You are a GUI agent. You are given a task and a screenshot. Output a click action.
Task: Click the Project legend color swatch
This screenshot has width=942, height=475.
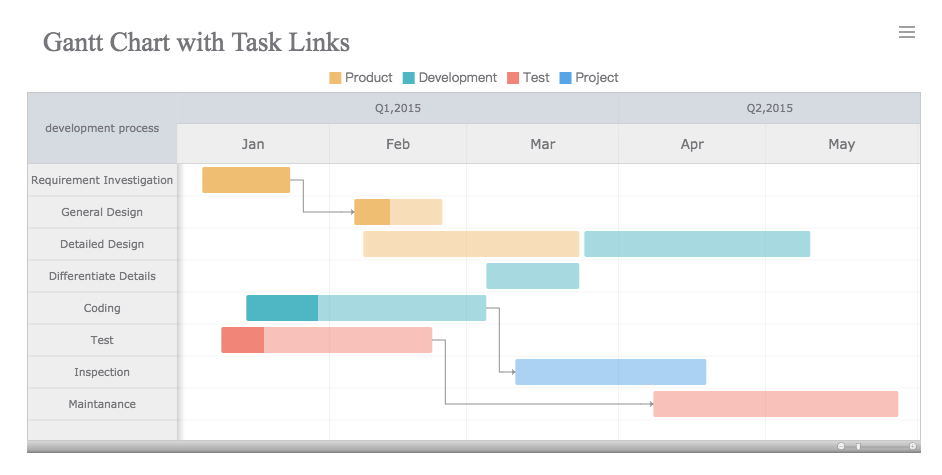point(566,78)
